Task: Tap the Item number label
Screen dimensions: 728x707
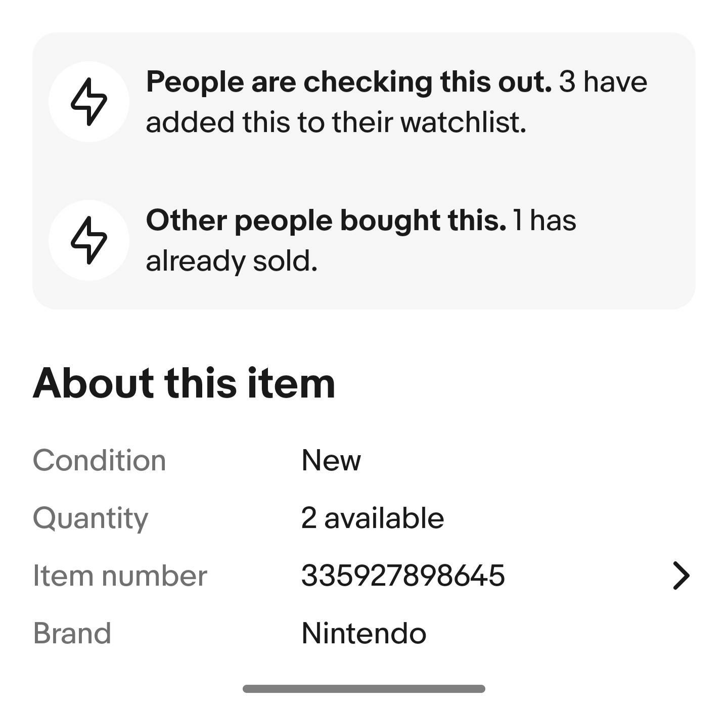Action: 120,576
